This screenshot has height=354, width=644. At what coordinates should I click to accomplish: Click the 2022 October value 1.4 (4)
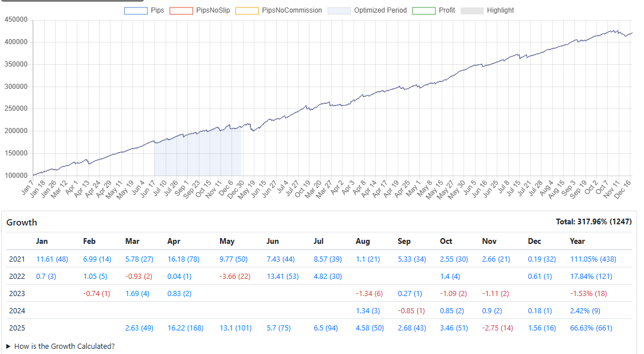click(x=450, y=277)
